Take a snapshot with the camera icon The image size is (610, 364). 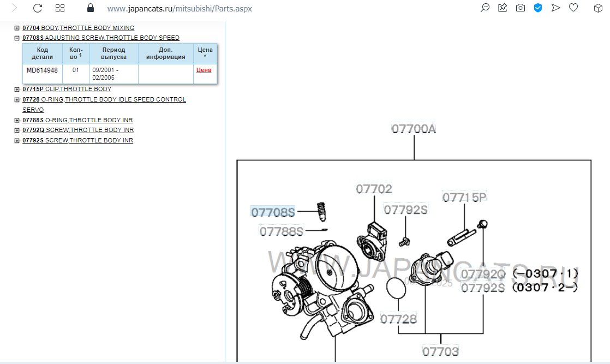coord(520,8)
